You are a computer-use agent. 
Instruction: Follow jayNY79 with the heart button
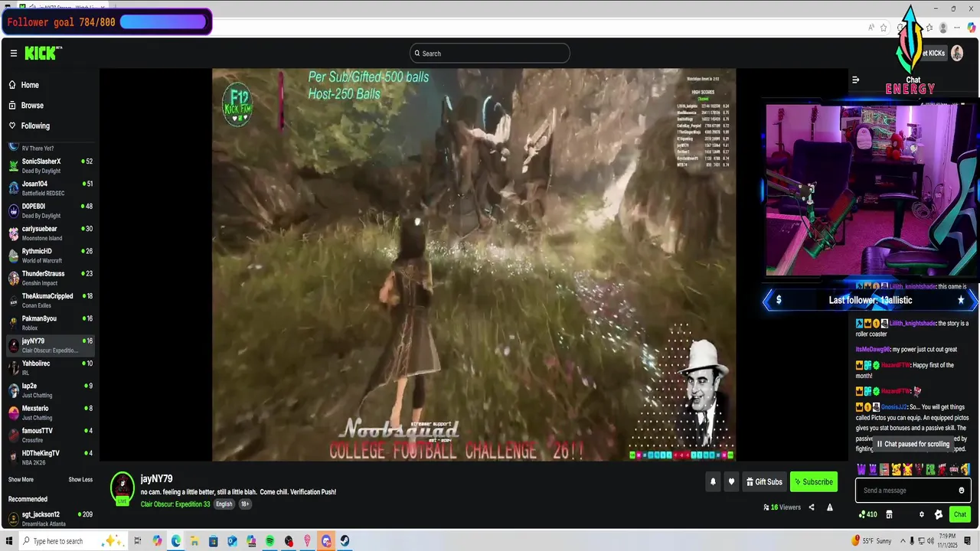[x=731, y=482]
